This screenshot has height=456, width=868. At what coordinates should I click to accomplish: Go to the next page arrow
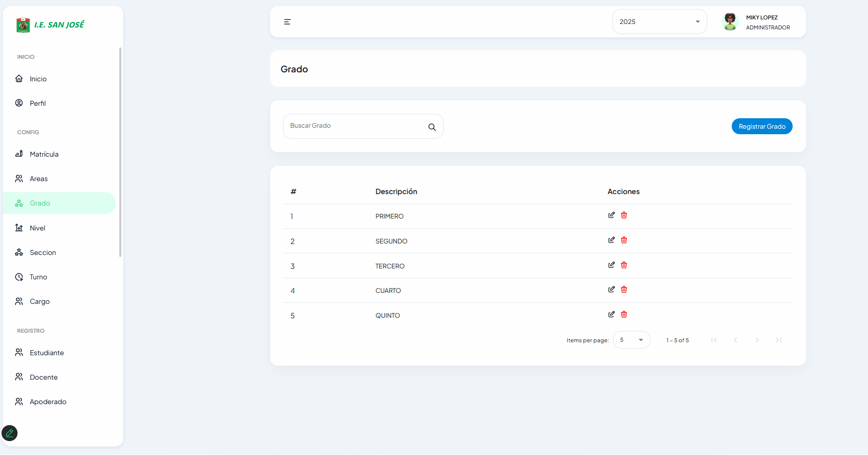click(757, 340)
